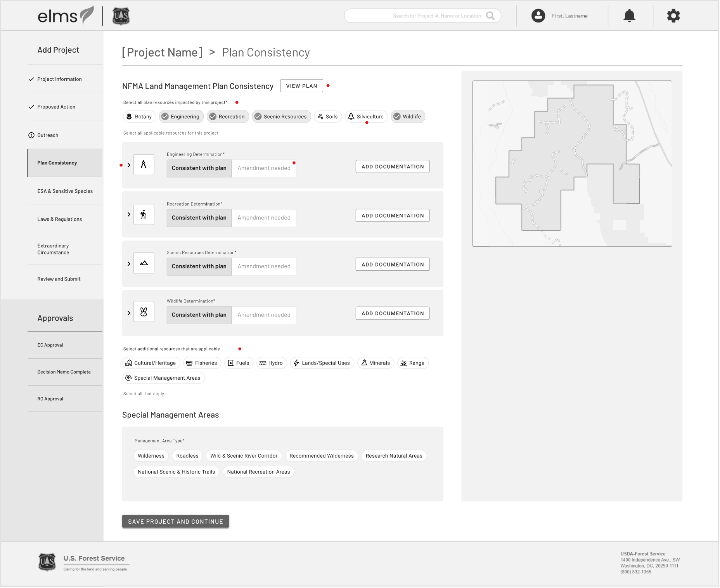Click the VIEW PLAN button

tap(301, 86)
